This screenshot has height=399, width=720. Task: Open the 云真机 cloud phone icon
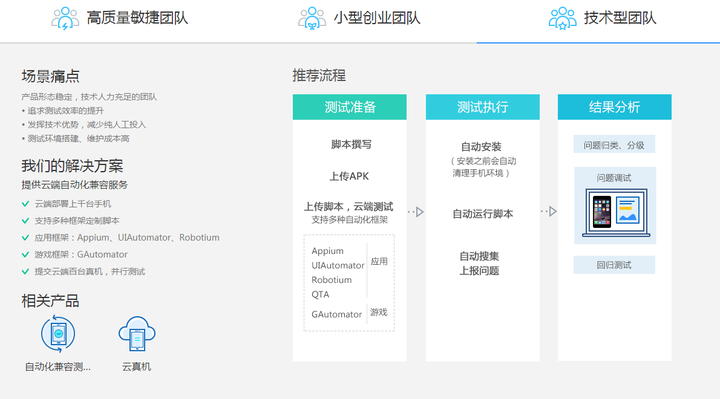pyautogui.click(x=137, y=334)
